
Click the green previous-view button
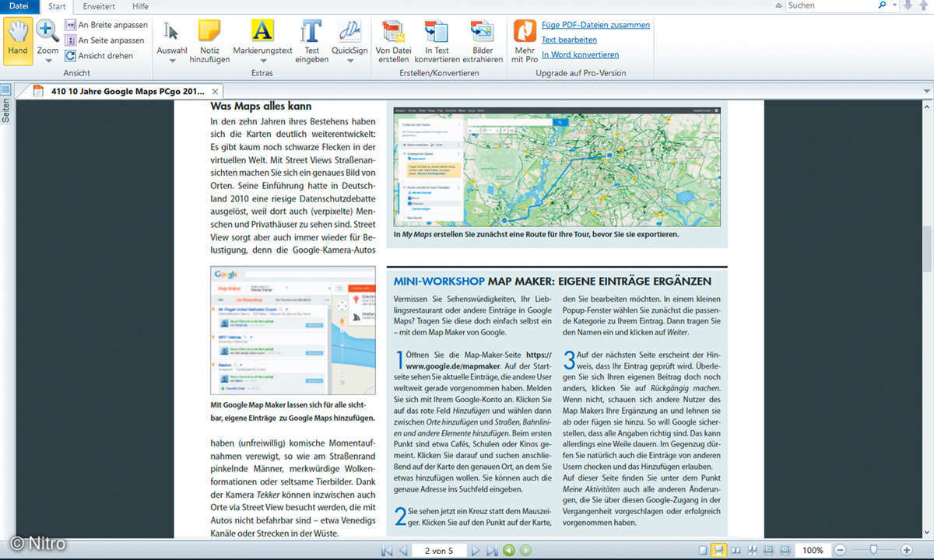(x=509, y=551)
